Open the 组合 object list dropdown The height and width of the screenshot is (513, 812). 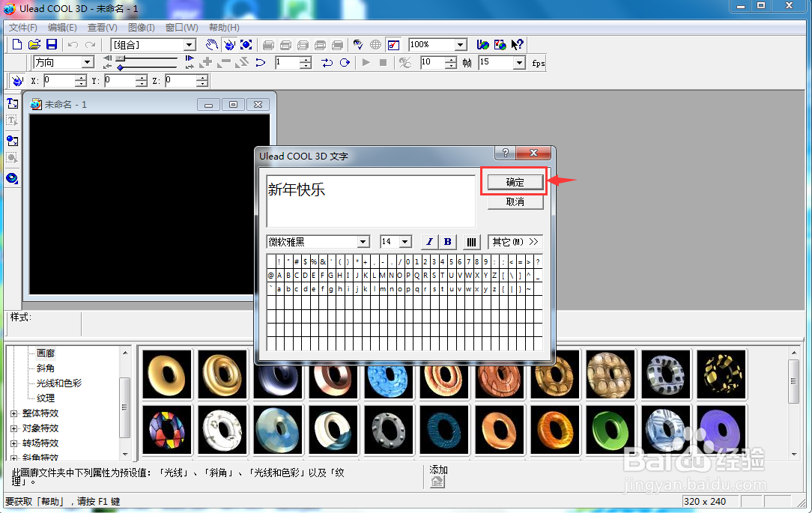pyautogui.click(x=190, y=45)
